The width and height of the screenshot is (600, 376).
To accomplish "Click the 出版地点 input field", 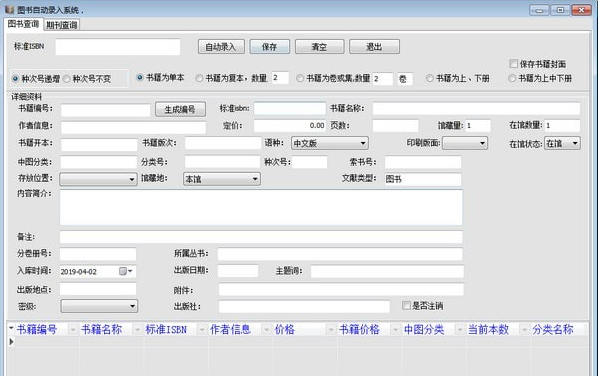I will tap(98, 289).
